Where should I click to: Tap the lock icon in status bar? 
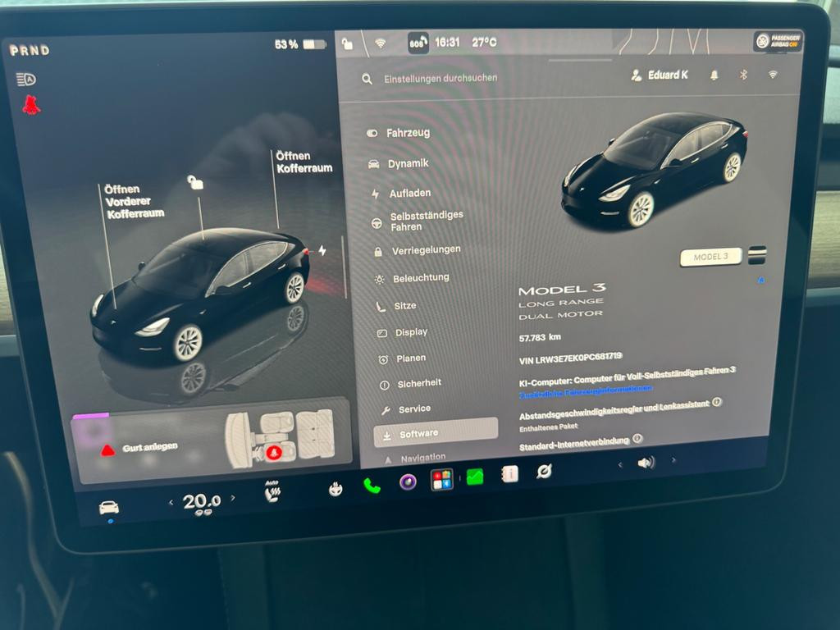click(x=347, y=44)
